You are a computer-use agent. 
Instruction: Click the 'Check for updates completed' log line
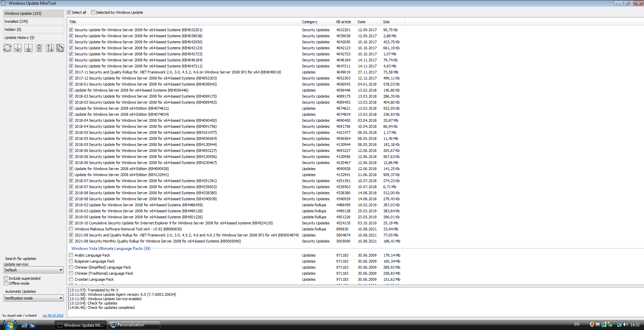coord(101,308)
